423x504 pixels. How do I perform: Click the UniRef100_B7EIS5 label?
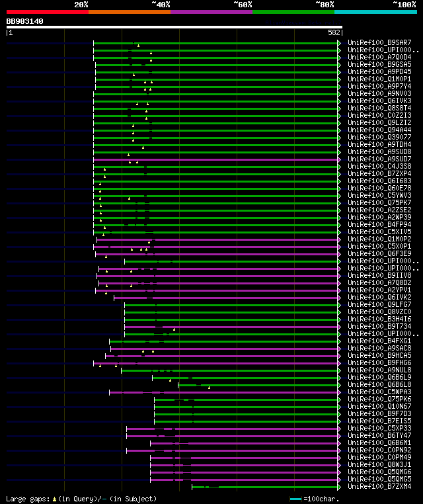pos(379,421)
